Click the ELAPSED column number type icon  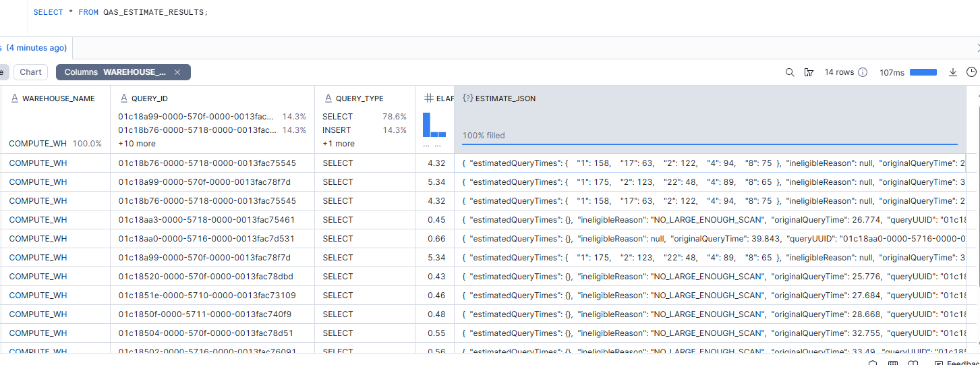click(x=428, y=99)
